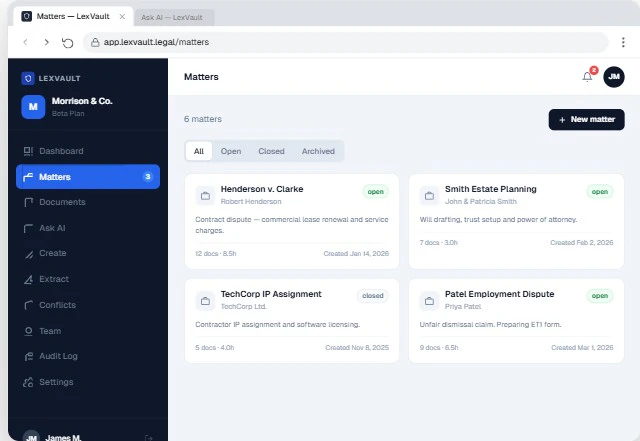Click the Audit Log label in sidebar
Viewport: 640px width, 441px height.
pos(58,356)
